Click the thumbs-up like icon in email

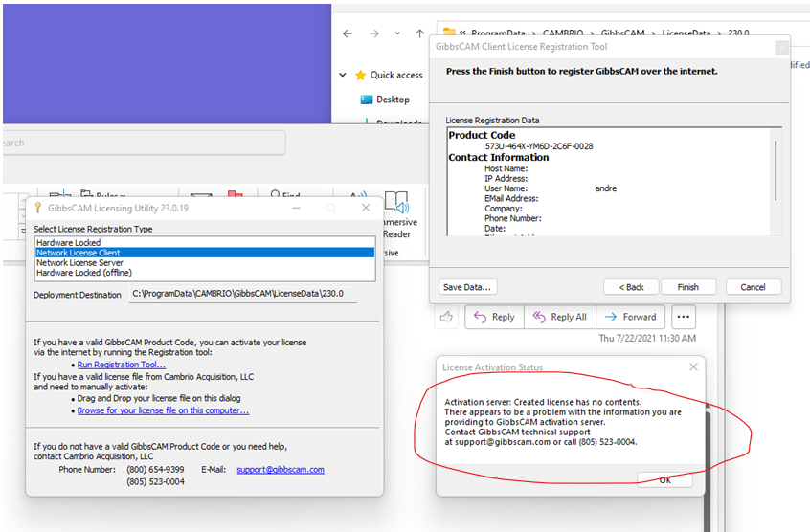click(x=446, y=317)
